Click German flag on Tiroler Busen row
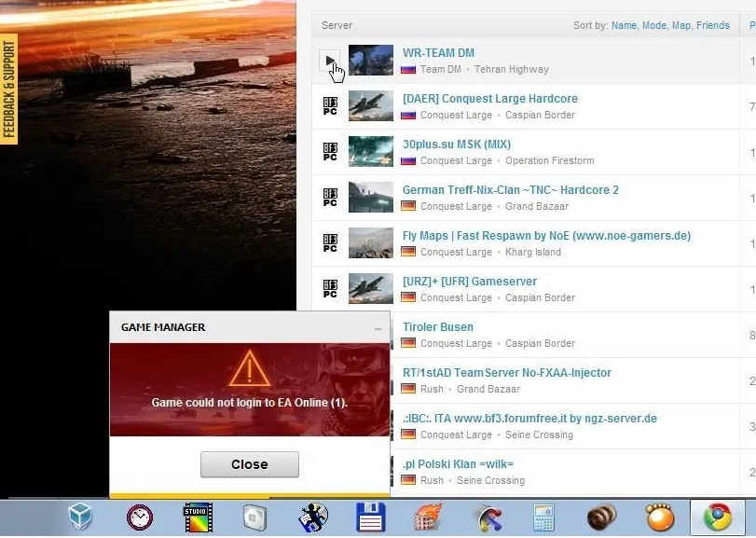Image resolution: width=756 pixels, height=538 pixels. point(408,343)
